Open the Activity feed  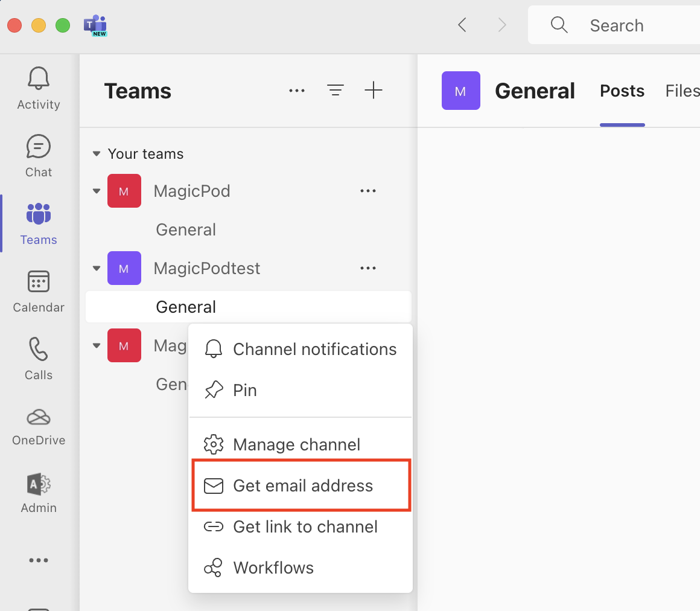coord(39,88)
